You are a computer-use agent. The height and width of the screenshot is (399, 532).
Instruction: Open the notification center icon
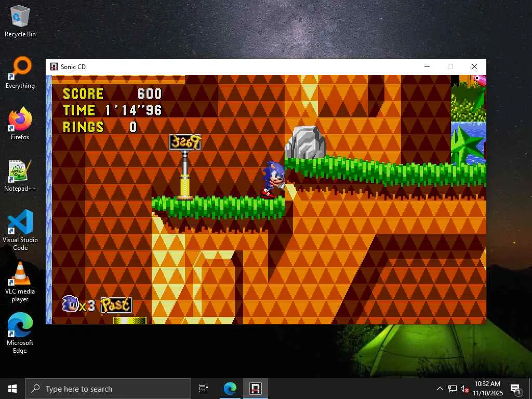[x=515, y=389]
